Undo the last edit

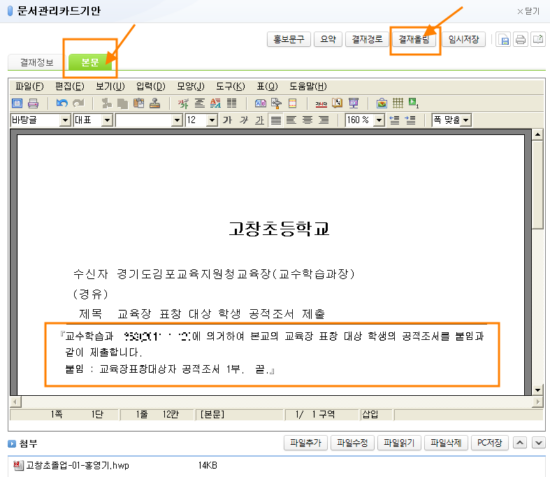point(62,103)
